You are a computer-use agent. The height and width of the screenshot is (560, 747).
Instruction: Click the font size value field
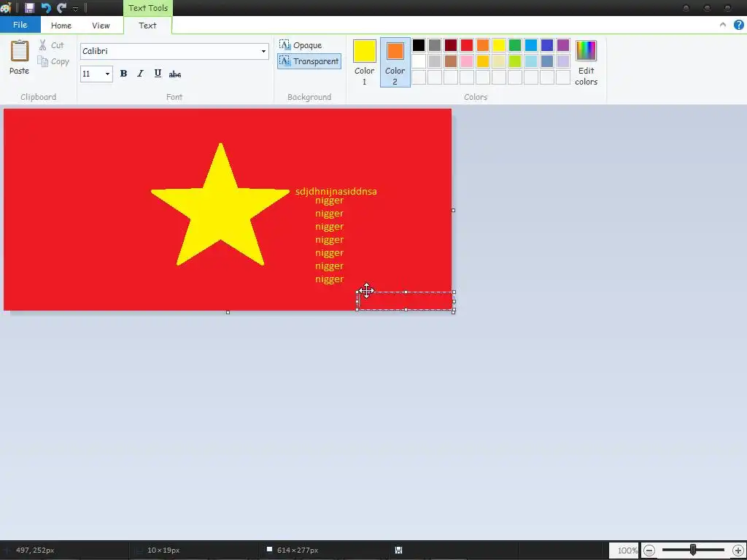click(91, 74)
